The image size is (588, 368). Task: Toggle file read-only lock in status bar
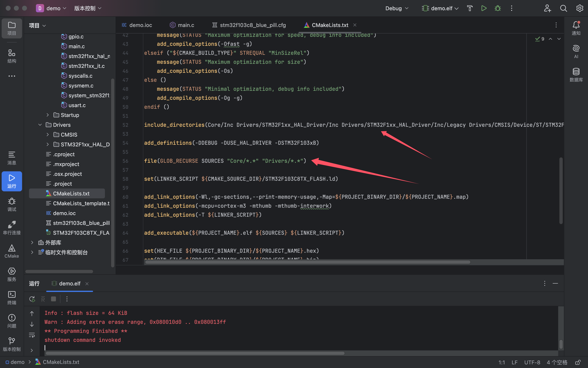pyautogui.click(x=578, y=362)
